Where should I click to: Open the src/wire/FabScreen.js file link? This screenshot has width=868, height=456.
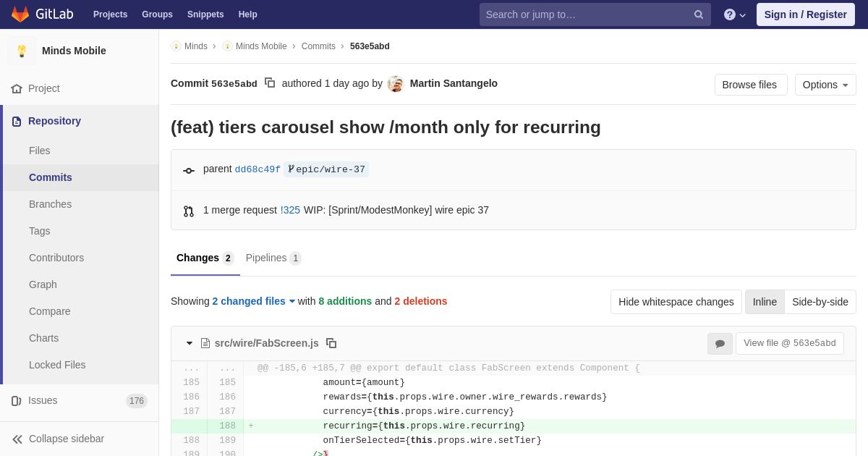[267, 343]
